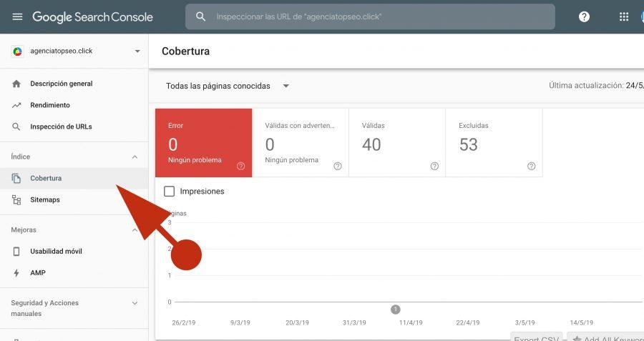Open Usabilidad móvil report

pyautogui.click(x=56, y=252)
